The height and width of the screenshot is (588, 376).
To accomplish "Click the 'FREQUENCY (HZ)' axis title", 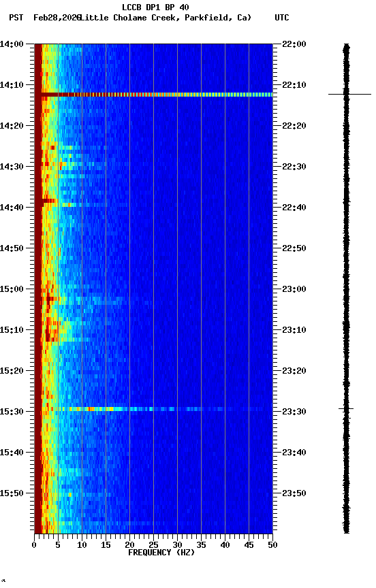I will pyautogui.click(x=161, y=553).
